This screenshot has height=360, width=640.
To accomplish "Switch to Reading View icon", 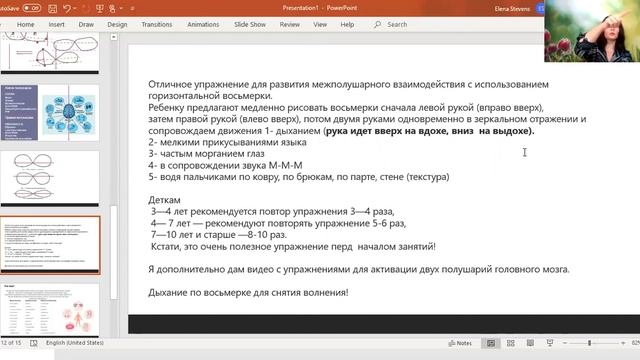I will coord(530,343).
